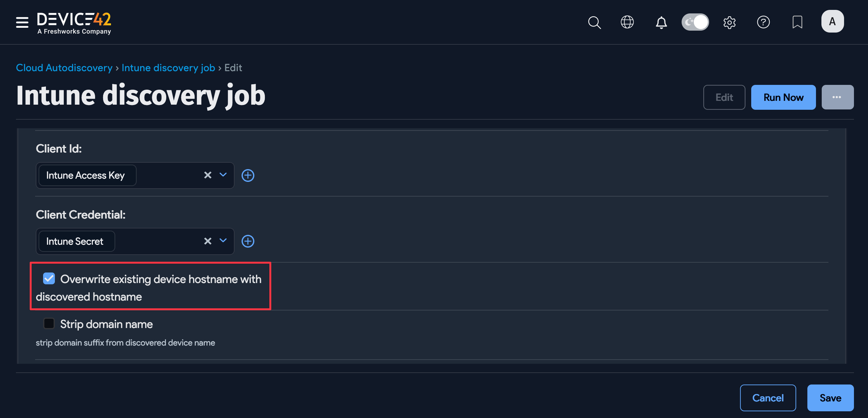Click the help question mark icon
The image size is (868, 418).
tap(764, 22)
